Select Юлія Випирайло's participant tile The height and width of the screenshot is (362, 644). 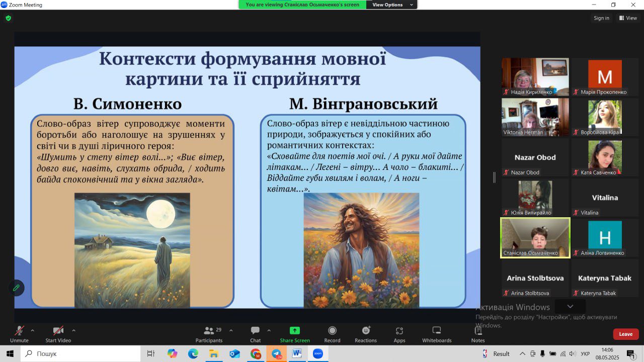535,198
